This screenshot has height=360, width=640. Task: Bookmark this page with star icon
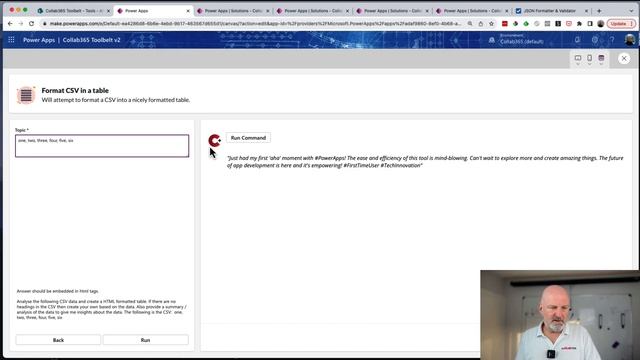pyautogui.click(x=491, y=24)
